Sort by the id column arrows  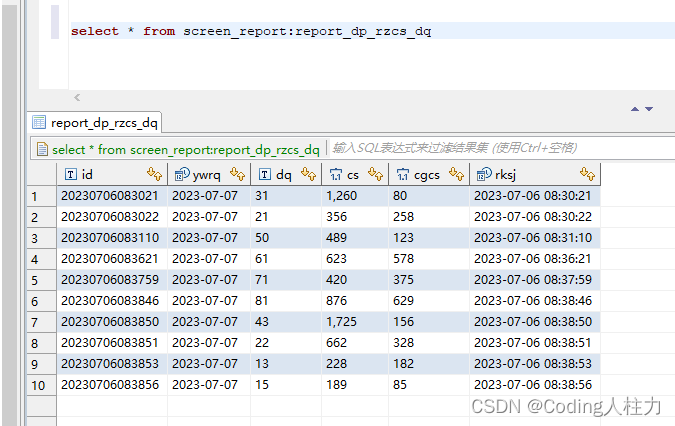click(155, 174)
